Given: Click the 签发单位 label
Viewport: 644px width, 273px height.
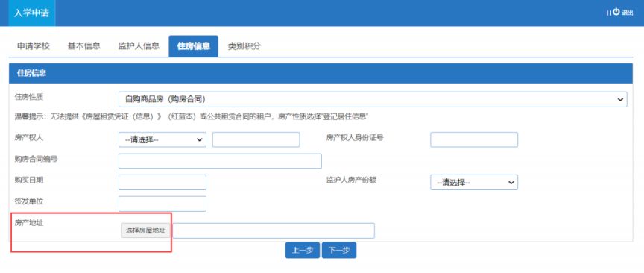Looking at the screenshot, I should pyautogui.click(x=29, y=201).
